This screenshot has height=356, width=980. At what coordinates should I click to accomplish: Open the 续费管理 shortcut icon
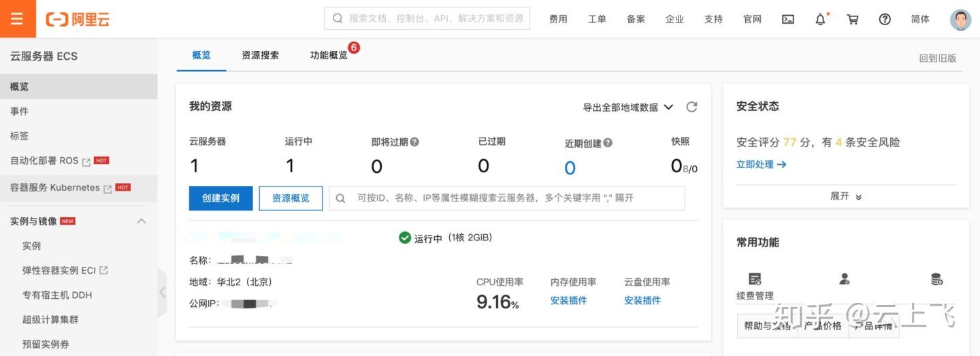tap(755, 279)
